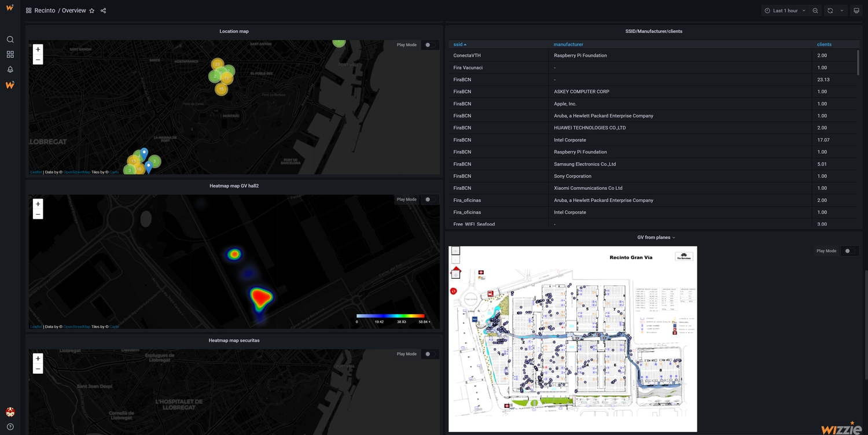The image size is (868, 435).
Task: Open Alerting from the sidebar bell icon
Action: coord(10,69)
